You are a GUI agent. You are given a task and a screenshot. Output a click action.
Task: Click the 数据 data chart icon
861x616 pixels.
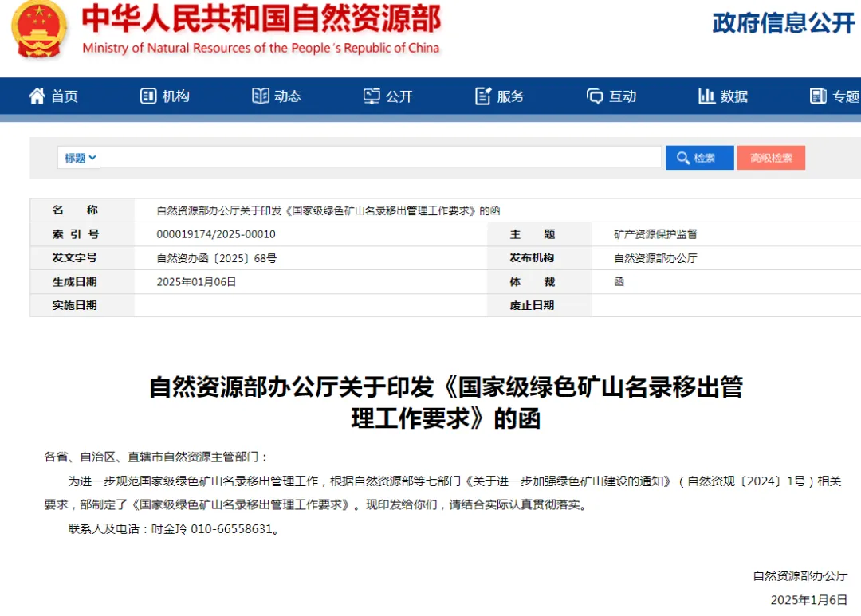click(706, 96)
